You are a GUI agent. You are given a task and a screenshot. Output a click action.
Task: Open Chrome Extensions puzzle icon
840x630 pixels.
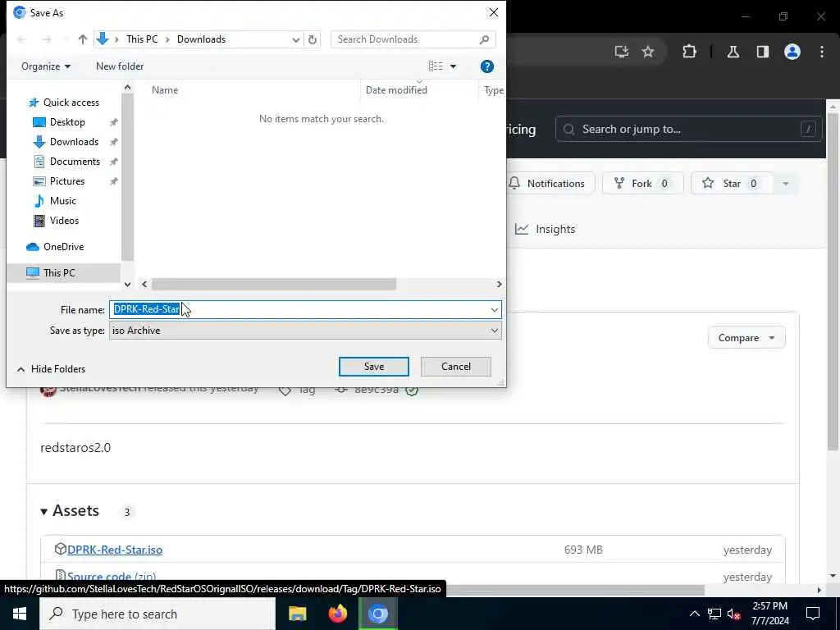point(689,52)
